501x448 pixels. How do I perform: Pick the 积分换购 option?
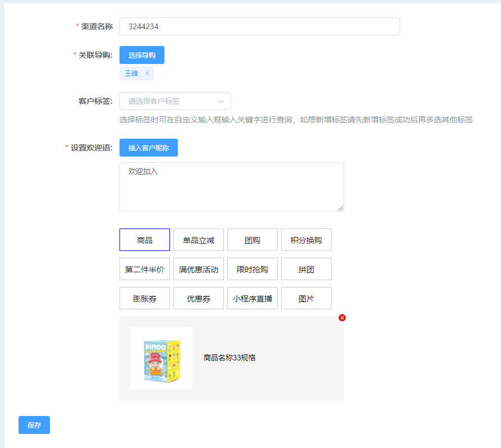[x=306, y=240]
